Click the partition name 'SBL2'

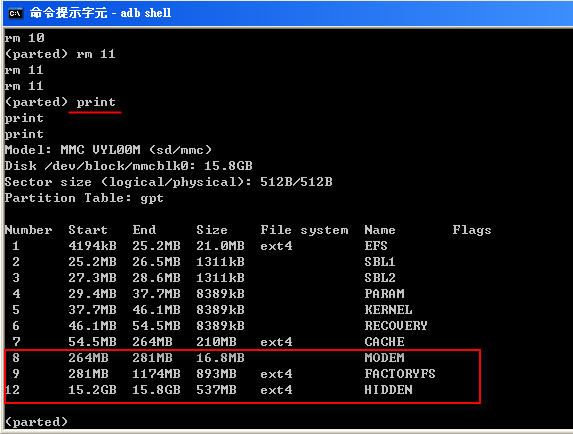(x=380, y=278)
